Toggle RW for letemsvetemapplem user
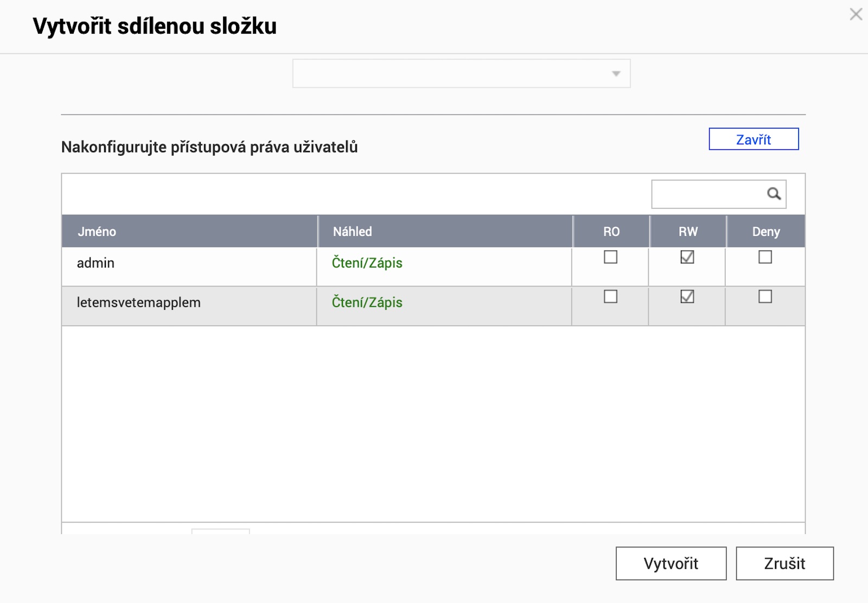868x603 pixels. coord(687,296)
